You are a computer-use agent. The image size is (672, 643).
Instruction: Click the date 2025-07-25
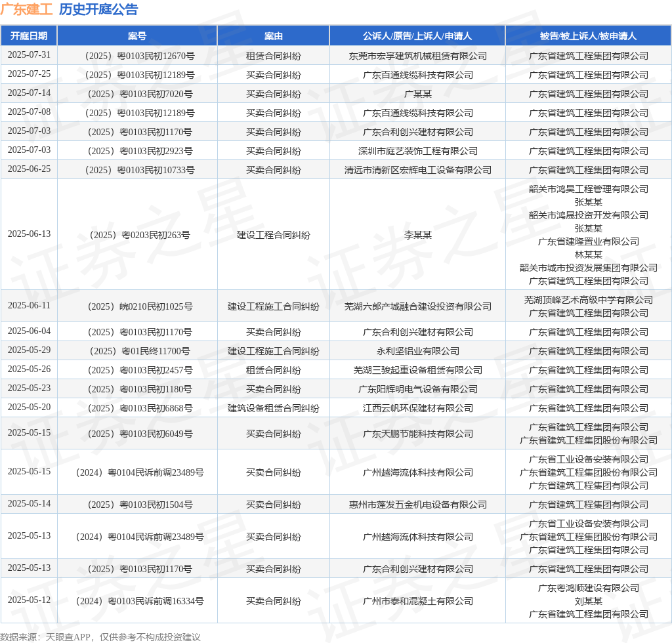(29, 73)
